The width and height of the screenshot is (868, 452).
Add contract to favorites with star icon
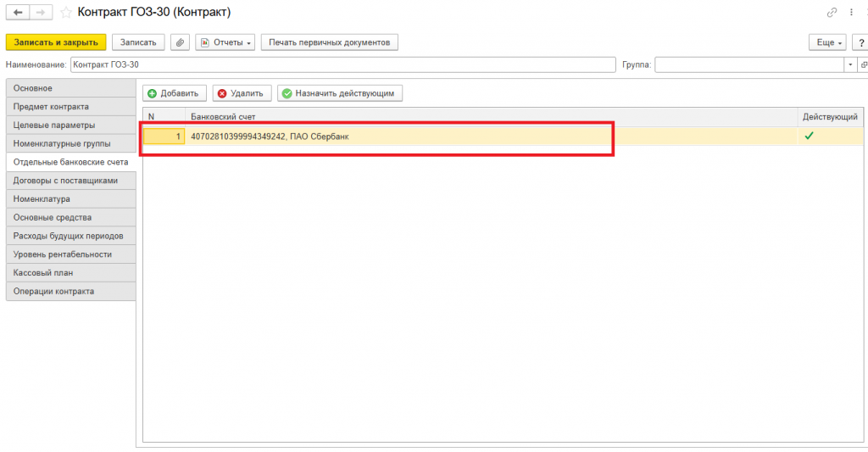point(66,12)
